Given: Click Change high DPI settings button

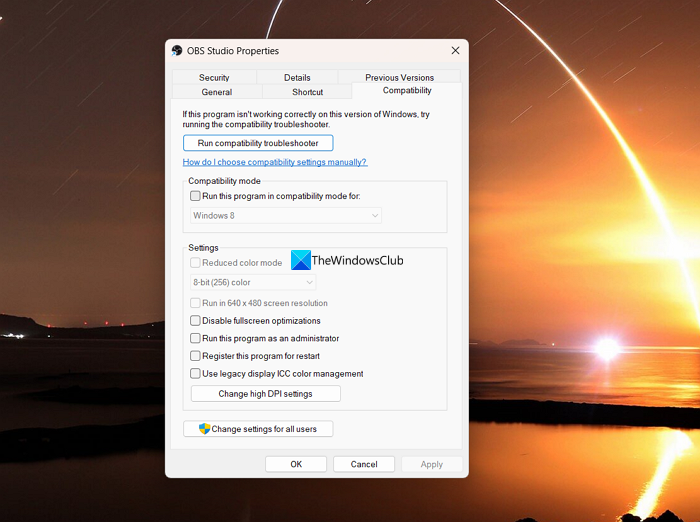Looking at the screenshot, I should click(266, 394).
